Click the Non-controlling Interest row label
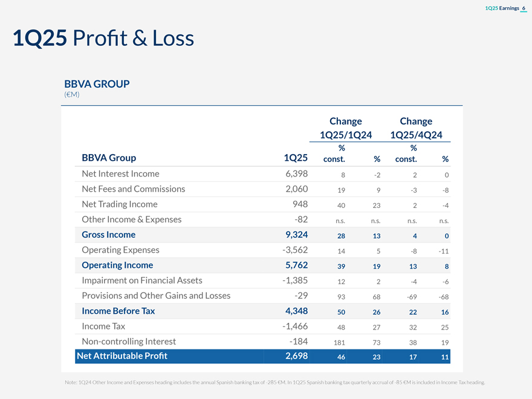Screen dimensions: 532x399 click(129, 342)
